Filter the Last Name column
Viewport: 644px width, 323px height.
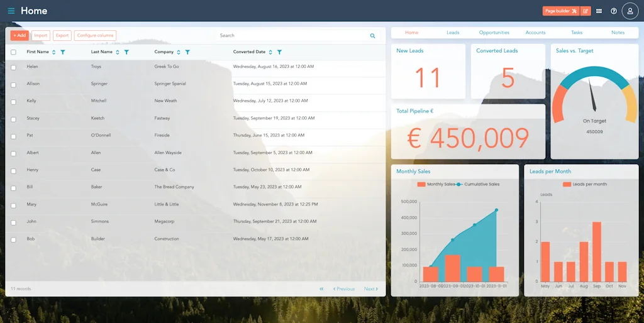pyautogui.click(x=126, y=52)
